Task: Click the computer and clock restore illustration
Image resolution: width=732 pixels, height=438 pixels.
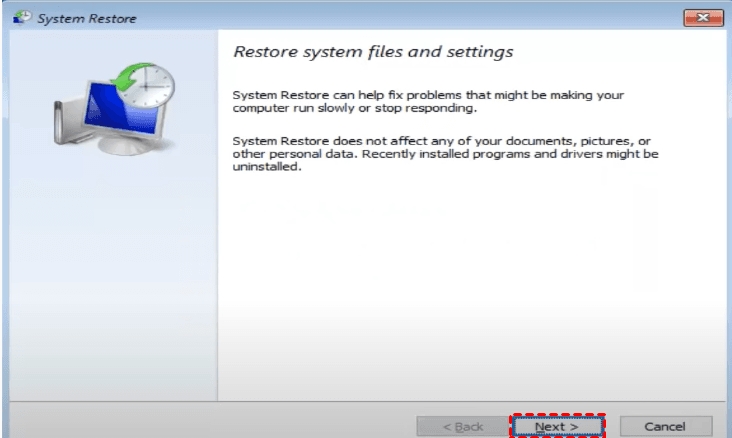Action: click(x=115, y=110)
